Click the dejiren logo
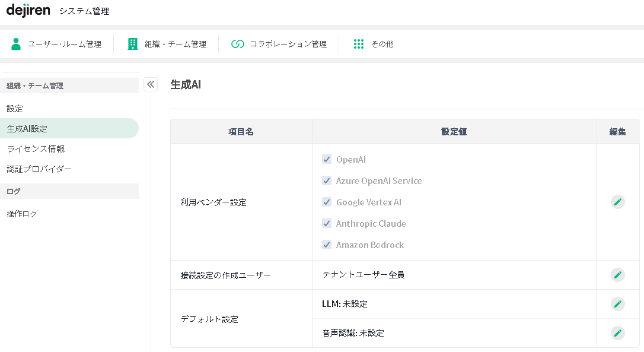Viewport: 644px width, 352px height. tap(27, 11)
